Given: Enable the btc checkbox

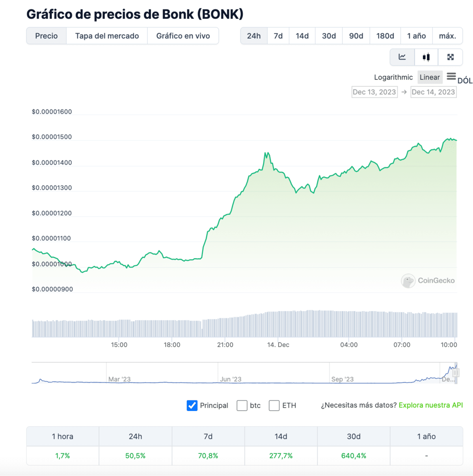Looking at the screenshot, I should click(x=242, y=405).
